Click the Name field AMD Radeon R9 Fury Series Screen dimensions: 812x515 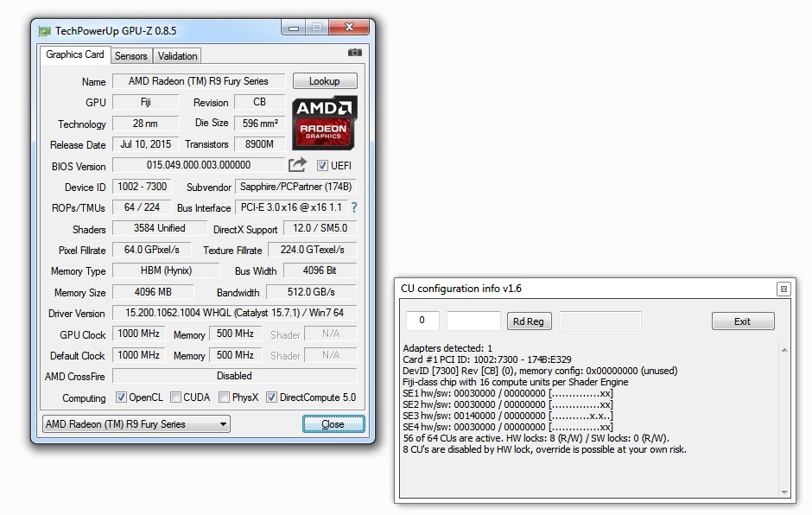[x=199, y=81]
